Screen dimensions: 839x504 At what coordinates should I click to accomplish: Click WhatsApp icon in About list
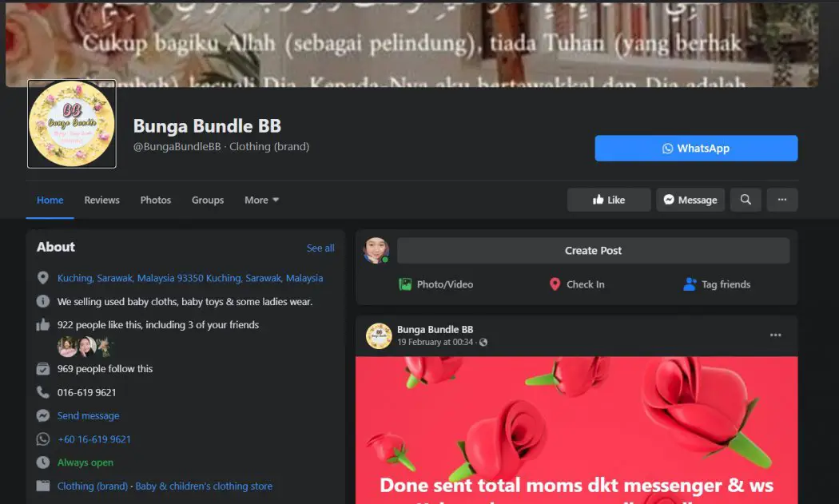(43, 439)
